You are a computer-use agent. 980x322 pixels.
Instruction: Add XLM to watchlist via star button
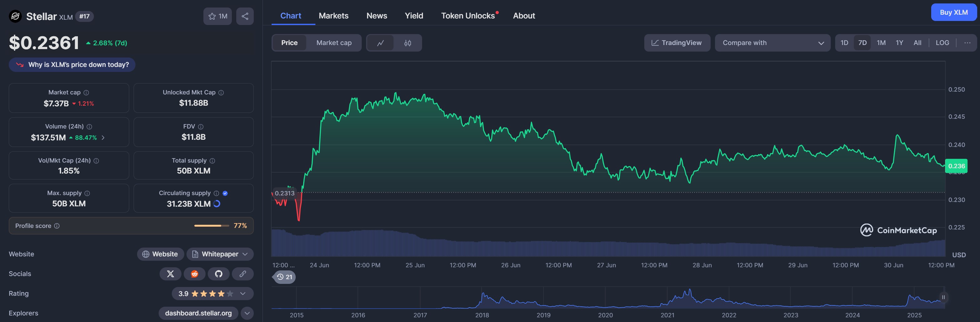pyautogui.click(x=217, y=16)
